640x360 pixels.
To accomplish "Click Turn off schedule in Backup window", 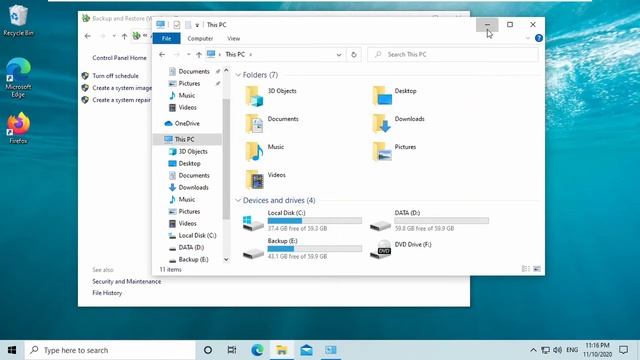I will pos(115,76).
